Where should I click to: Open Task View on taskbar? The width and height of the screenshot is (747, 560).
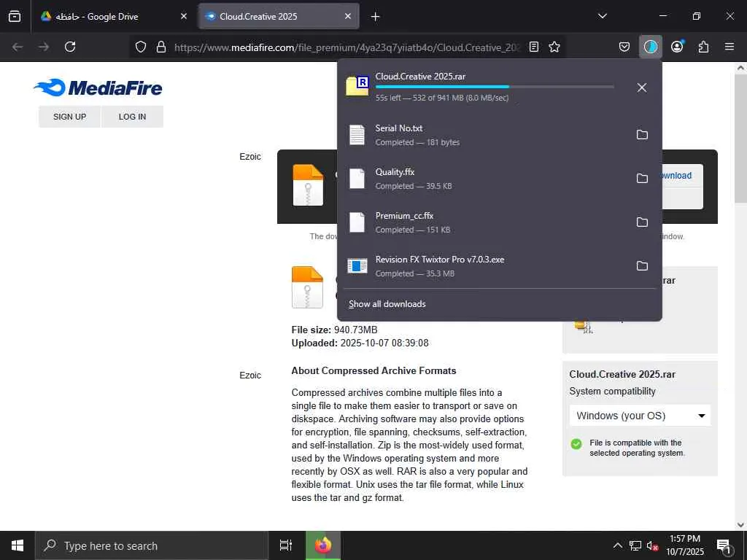coord(286,545)
